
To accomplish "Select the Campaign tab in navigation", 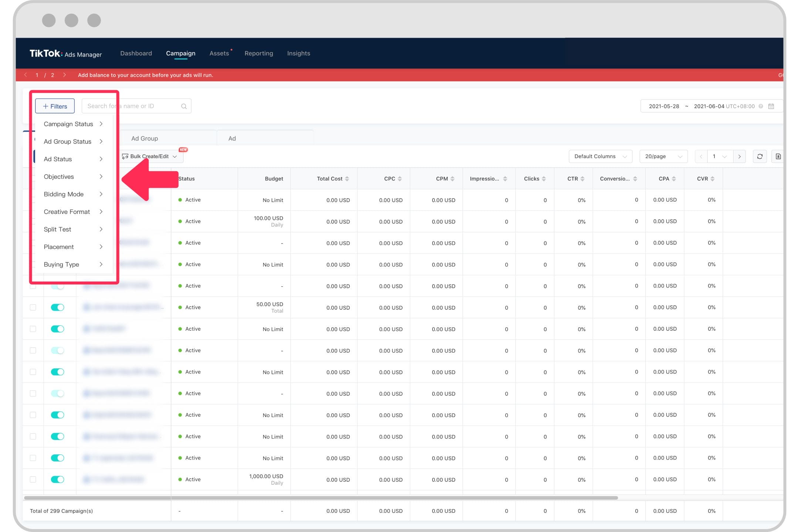I will click(x=180, y=53).
